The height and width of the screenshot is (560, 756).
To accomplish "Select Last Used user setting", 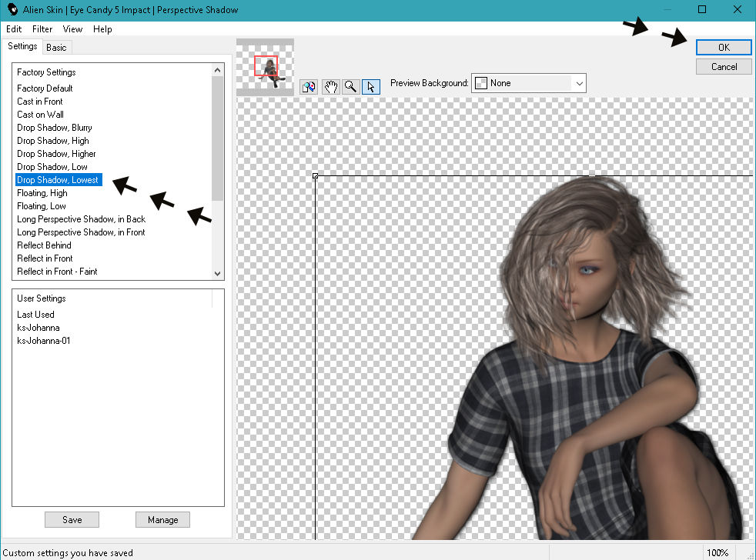I will pyautogui.click(x=35, y=314).
